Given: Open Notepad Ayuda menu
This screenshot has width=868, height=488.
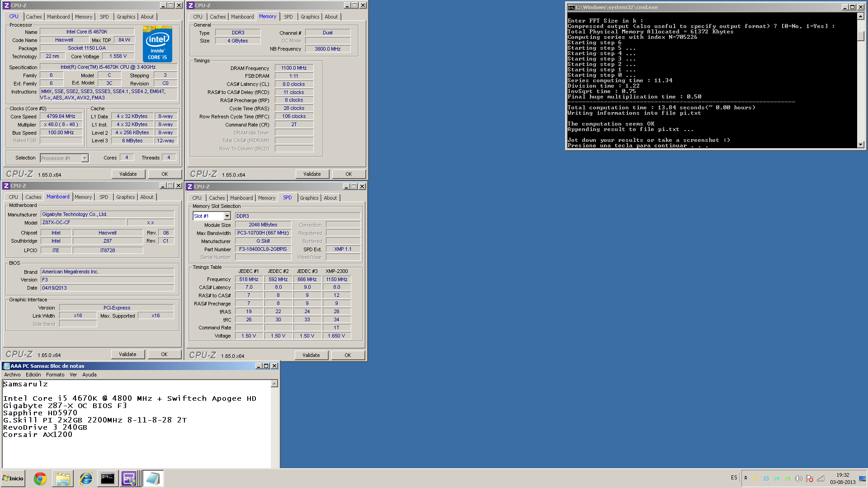Looking at the screenshot, I should coord(89,375).
